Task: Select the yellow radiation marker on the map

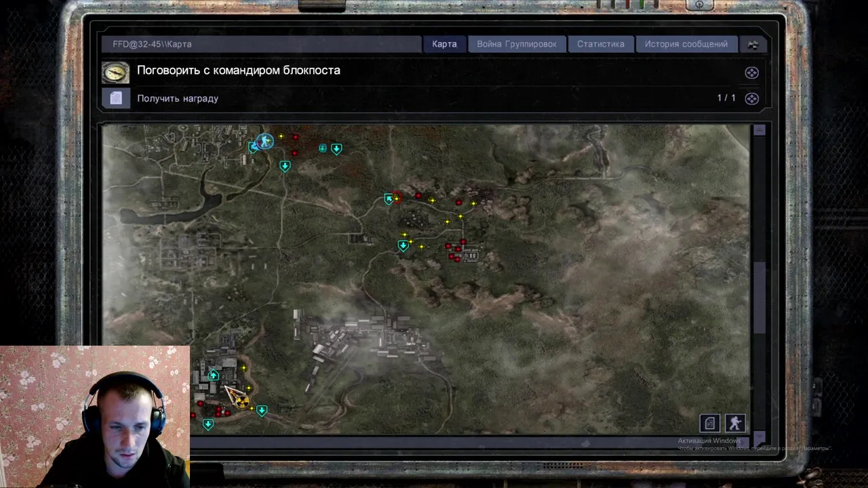Action: click(242, 401)
